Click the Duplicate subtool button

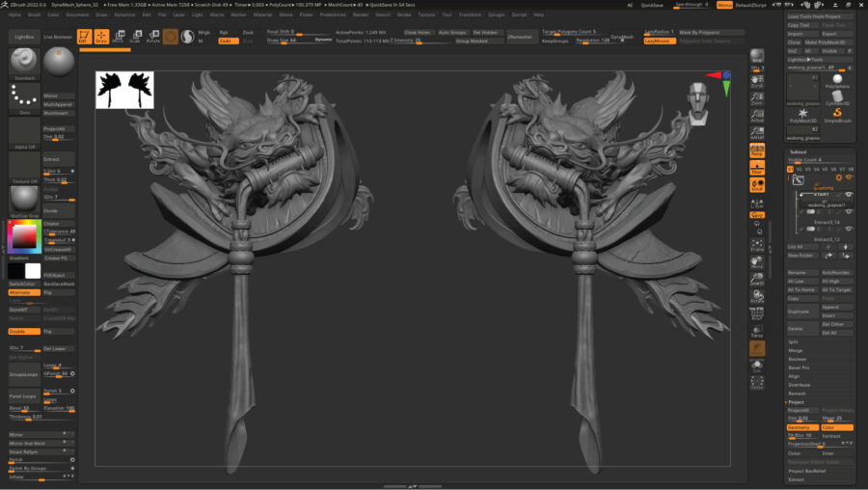(799, 312)
